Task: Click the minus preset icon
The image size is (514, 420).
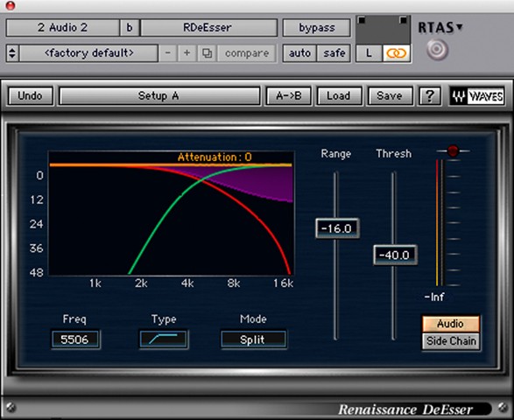Action: click(168, 53)
